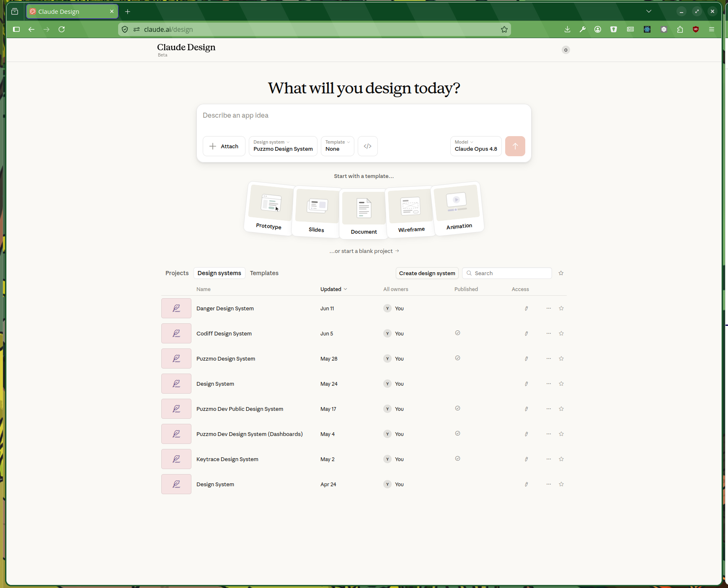Bookmark this page with the address bar star
Screen dimensions: 728x588
click(x=504, y=29)
